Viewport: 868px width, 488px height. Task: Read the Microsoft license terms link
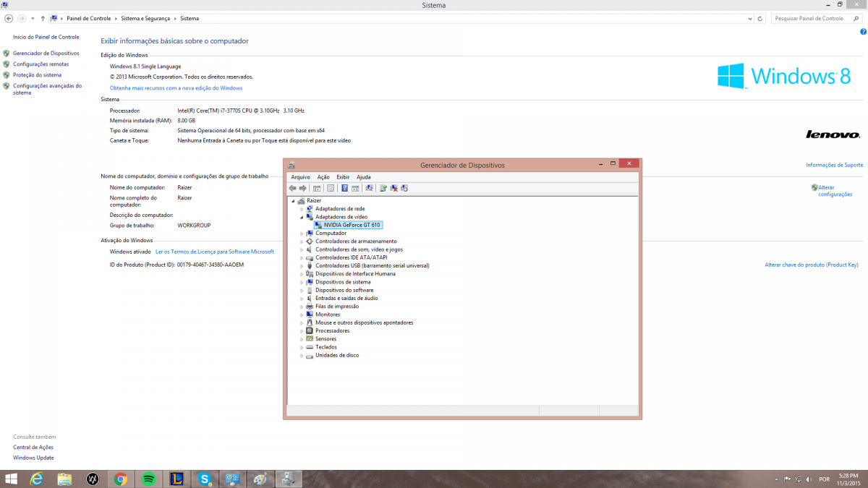215,252
